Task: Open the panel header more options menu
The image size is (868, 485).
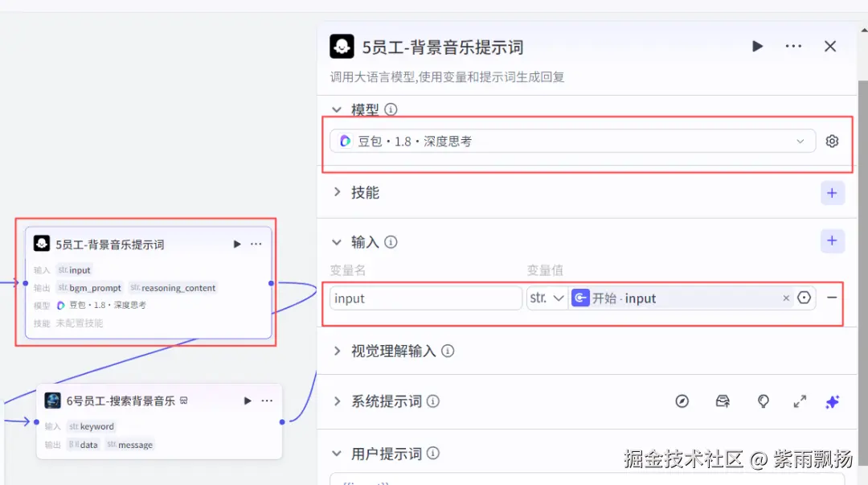Action: pyautogui.click(x=793, y=47)
